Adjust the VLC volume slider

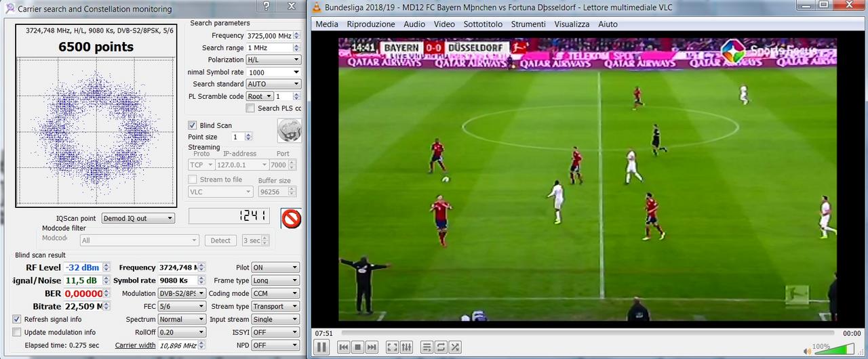(834, 350)
